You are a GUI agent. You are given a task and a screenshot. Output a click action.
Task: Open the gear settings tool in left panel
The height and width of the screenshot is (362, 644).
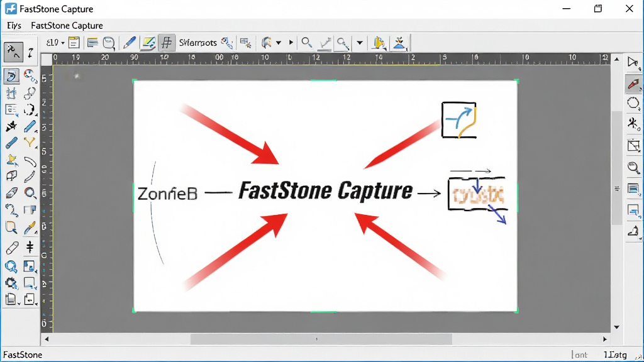pos(11,283)
